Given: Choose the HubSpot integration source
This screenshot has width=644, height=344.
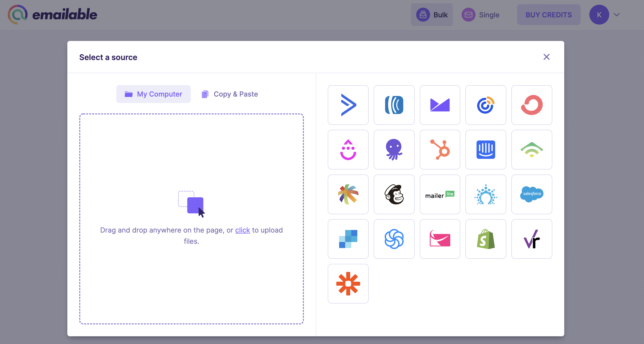Looking at the screenshot, I should click(440, 150).
